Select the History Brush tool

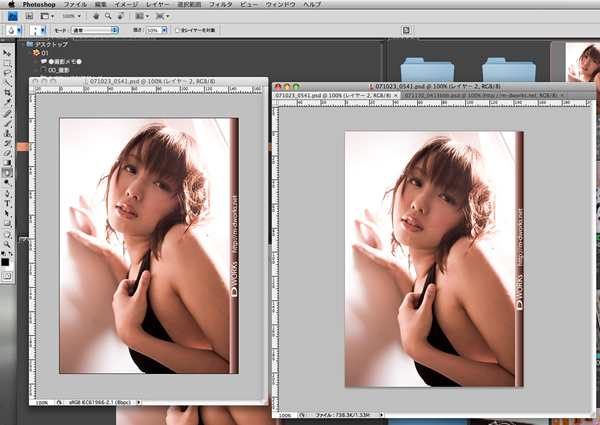tap(7, 143)
